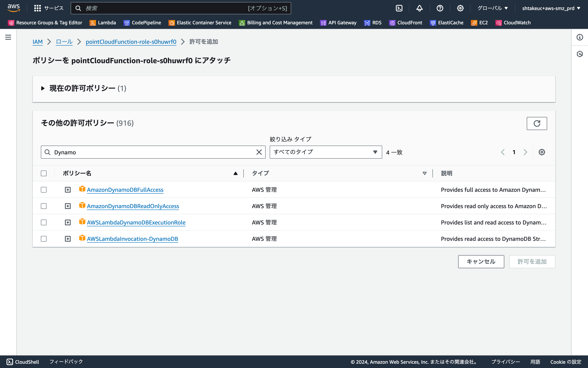Open the console settings gear in header
The image size is (588, 368).
pyautogui.click(x=460, y=8)
